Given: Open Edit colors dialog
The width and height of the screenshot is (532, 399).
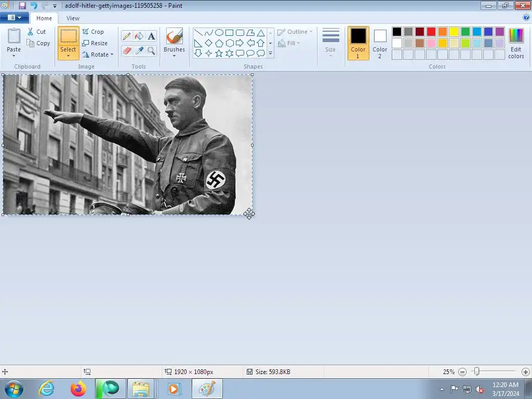Looking at the screenshot, I should 516,43.
